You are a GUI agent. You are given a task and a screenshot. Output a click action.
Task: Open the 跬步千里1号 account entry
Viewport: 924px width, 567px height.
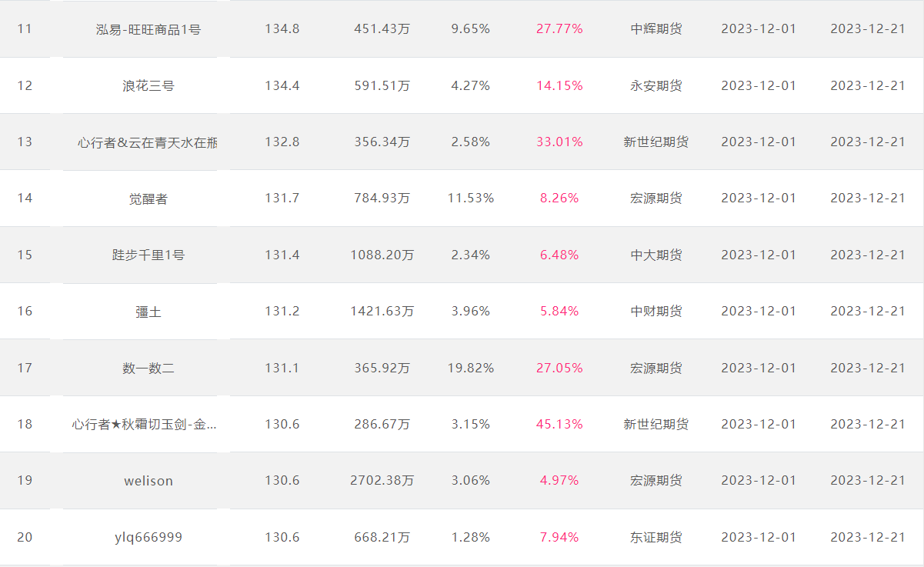tap(148, 255)
